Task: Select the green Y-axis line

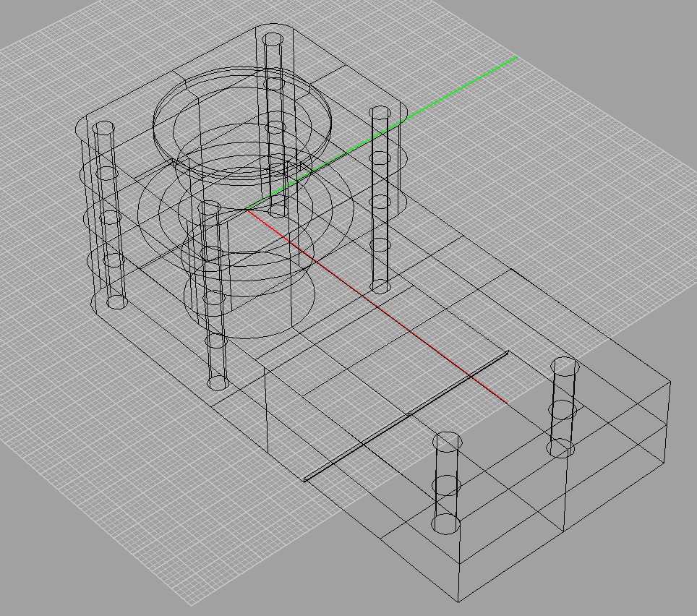Action: coord(382,133)
